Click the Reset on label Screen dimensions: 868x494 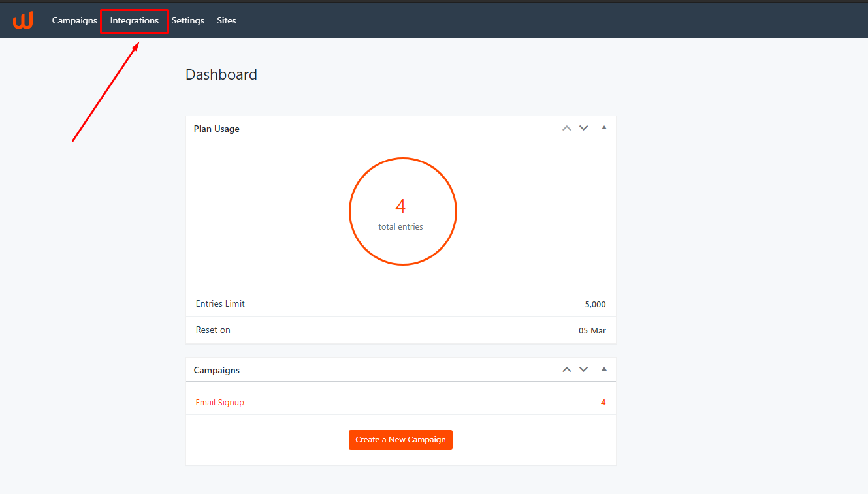[x=213, y=330]
